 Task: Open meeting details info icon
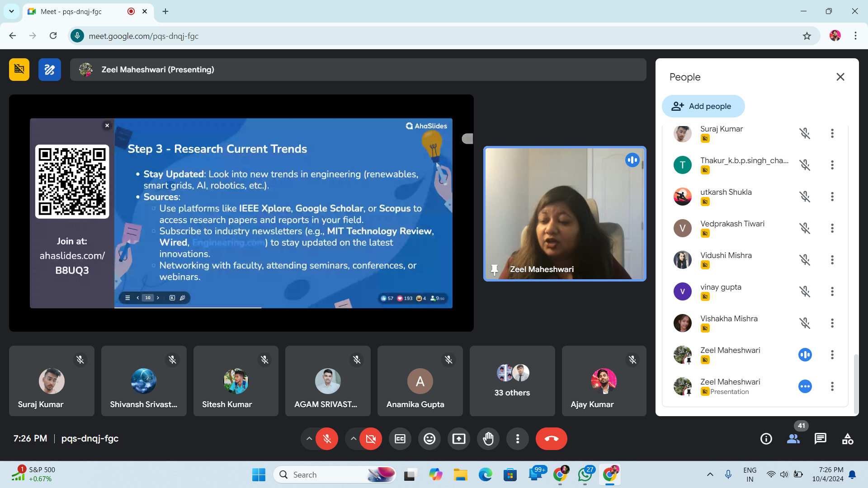[x=766, y=439]
